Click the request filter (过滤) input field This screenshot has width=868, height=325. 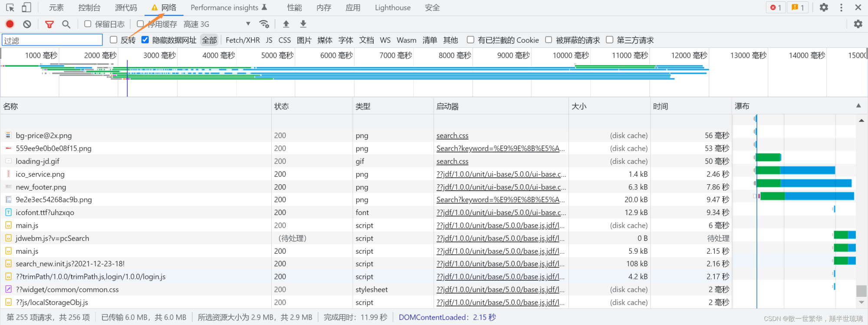[52, 40]
